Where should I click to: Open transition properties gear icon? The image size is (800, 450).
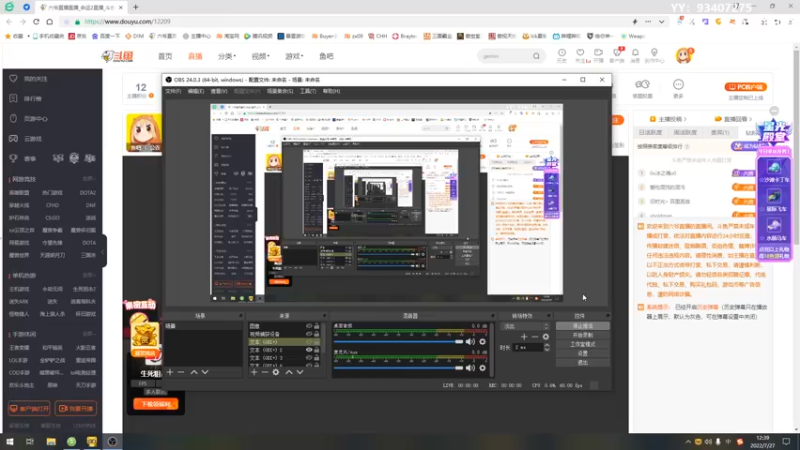coord(546,337)
